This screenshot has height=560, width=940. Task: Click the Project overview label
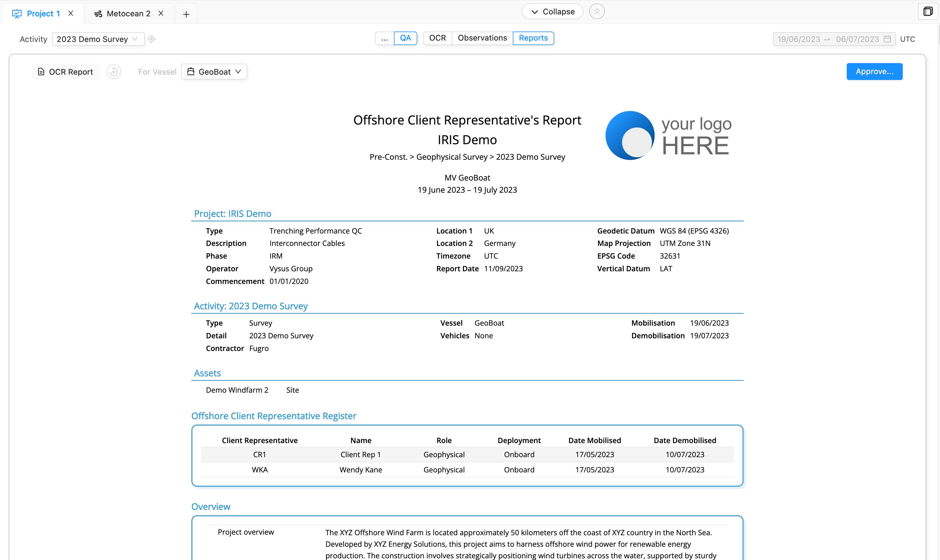246,532
